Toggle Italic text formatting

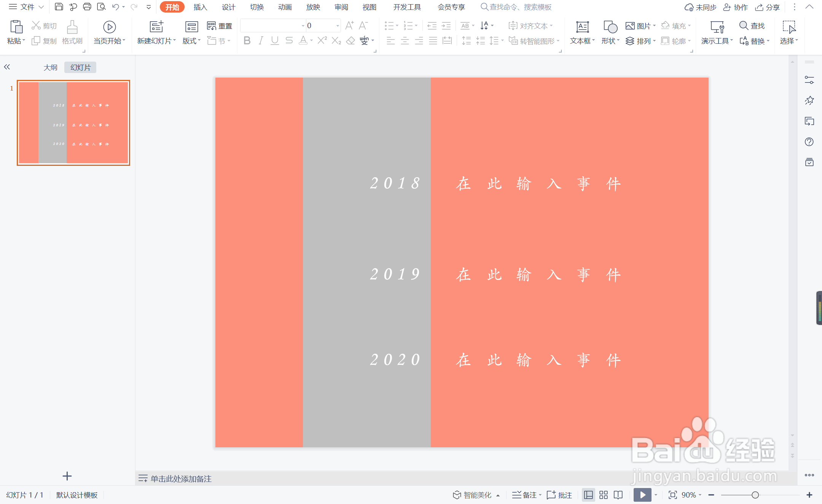click(x=261, y=41)
